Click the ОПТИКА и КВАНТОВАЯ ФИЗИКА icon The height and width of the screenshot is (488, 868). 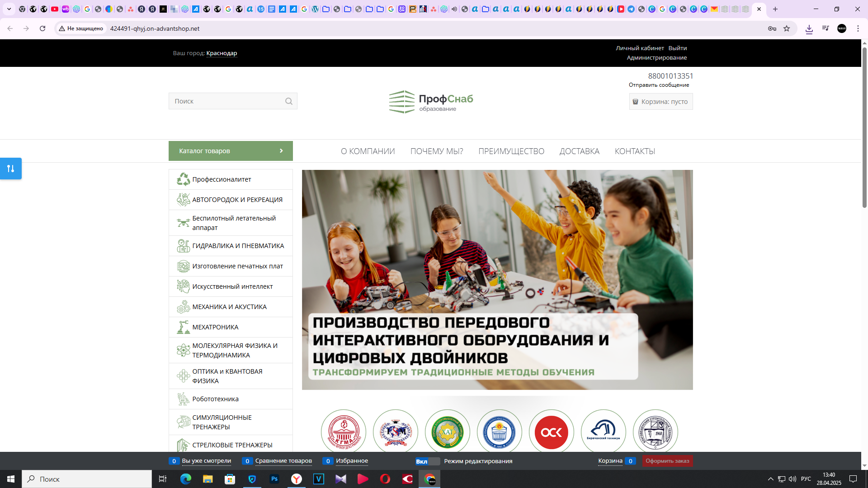click(x=183, y=376)
